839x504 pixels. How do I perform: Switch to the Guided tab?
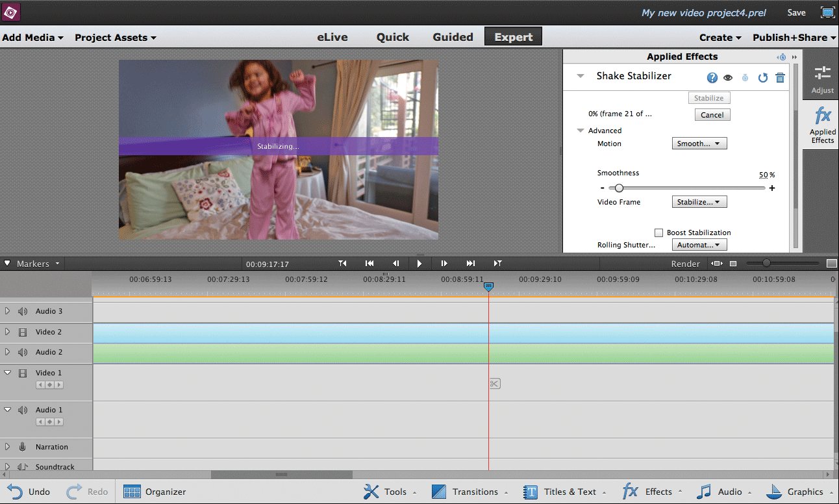pos(453,37)
